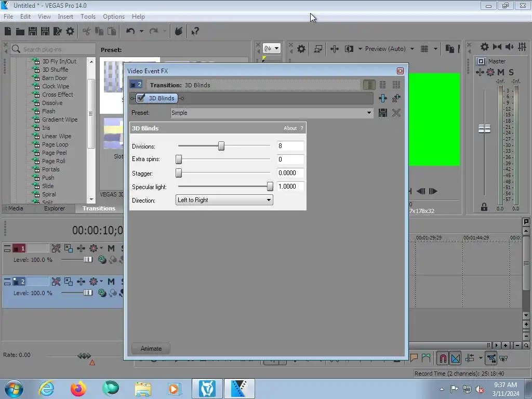Open the Overlays grid dropdown arrow
532x399 pixels.
tap(435, 49)
